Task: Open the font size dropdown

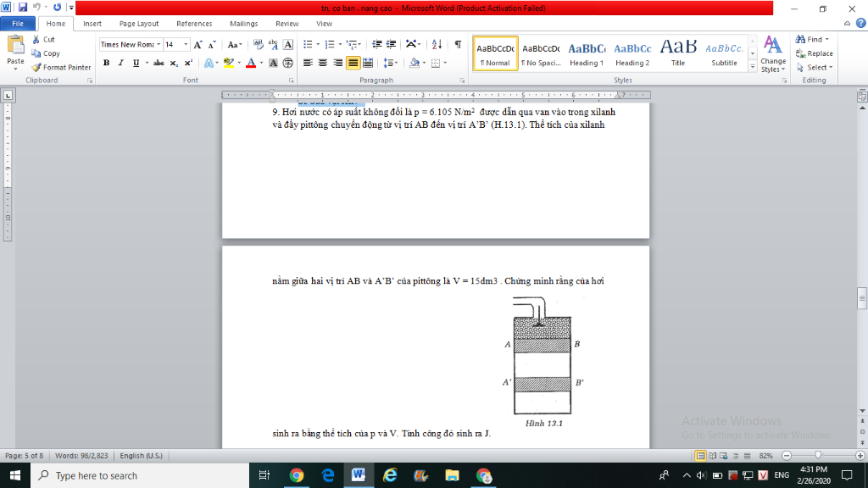Action: click(186, 45)
